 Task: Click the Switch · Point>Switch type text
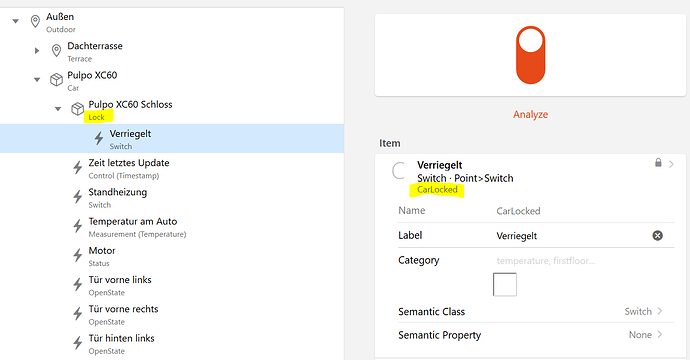pos(465,178)
